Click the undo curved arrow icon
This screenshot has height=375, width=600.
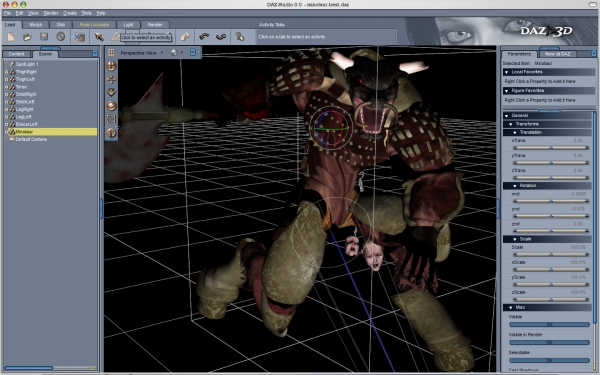[x=204, y=37]
